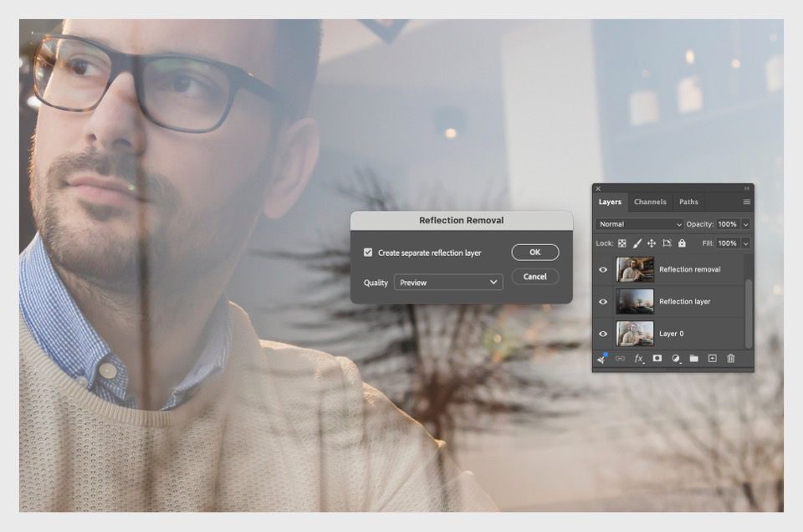Adjust the Fill percentage slider
Screen dimensions: 803x532
click(745, 243)
